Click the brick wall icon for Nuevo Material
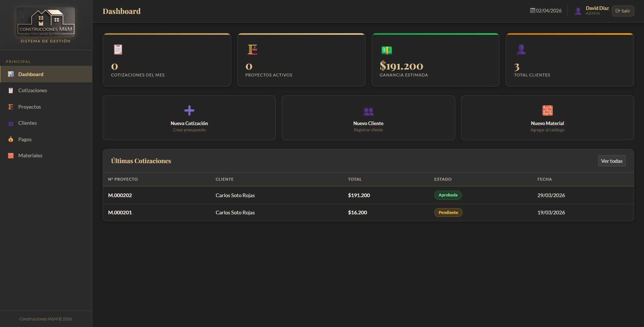Viewport: 644px width, 327px height. click(547, 110)
